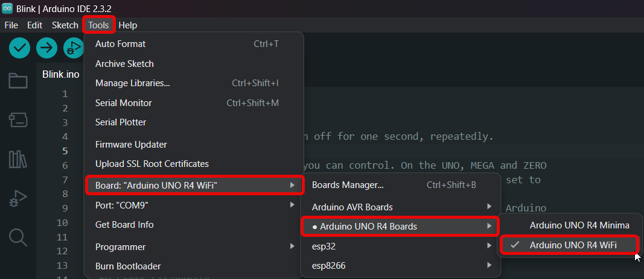Open the Sketchbook folder sidebar icon
The image size is (644, 279).
point(18,81)
